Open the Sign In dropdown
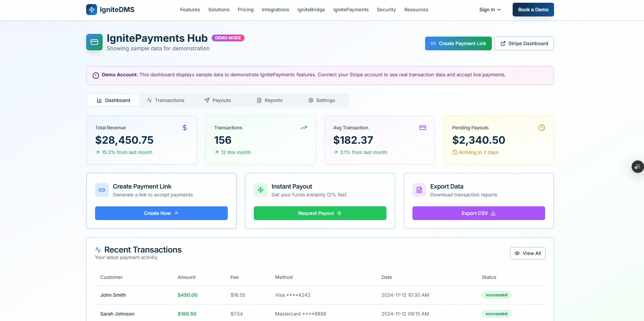 pyautogui.click(x=490, y=10)
